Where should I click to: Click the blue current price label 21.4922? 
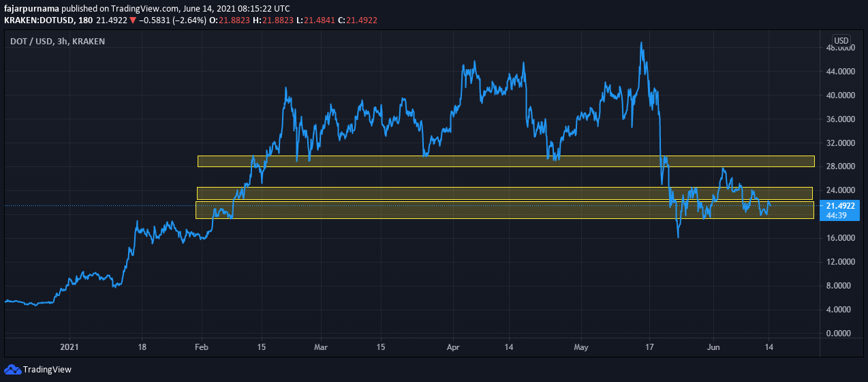click(x=839, y=205)
